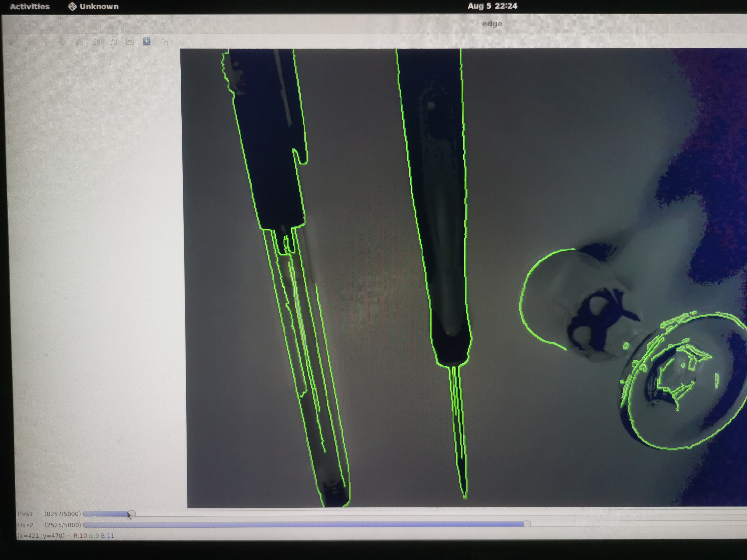
Task: Save the current image (blue download icon)
Action: point(147,41)
